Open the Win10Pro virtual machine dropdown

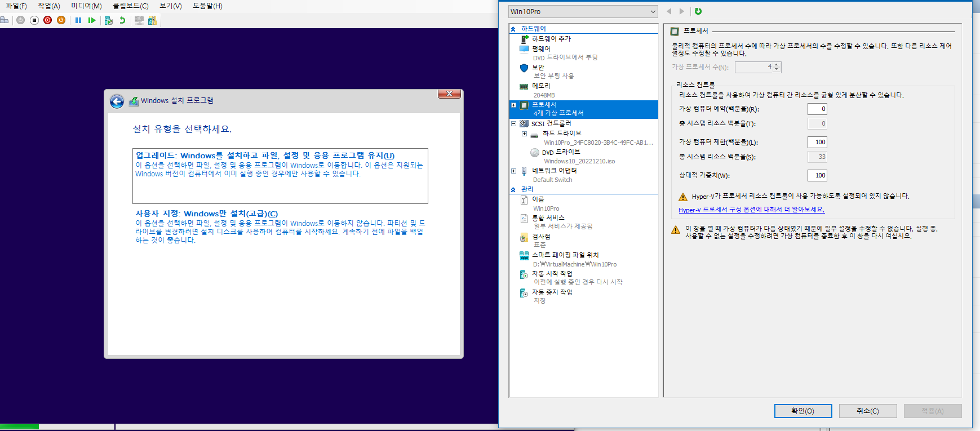(583, 11)
